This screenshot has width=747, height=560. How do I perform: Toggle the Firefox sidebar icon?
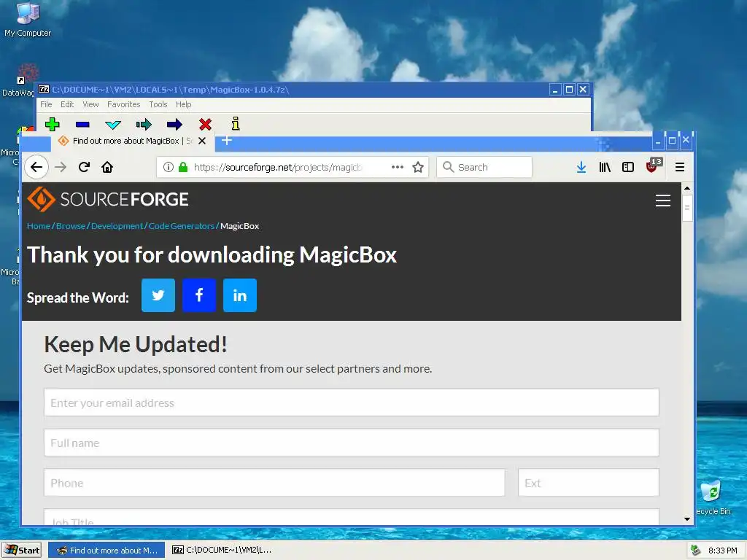(628, 167)
